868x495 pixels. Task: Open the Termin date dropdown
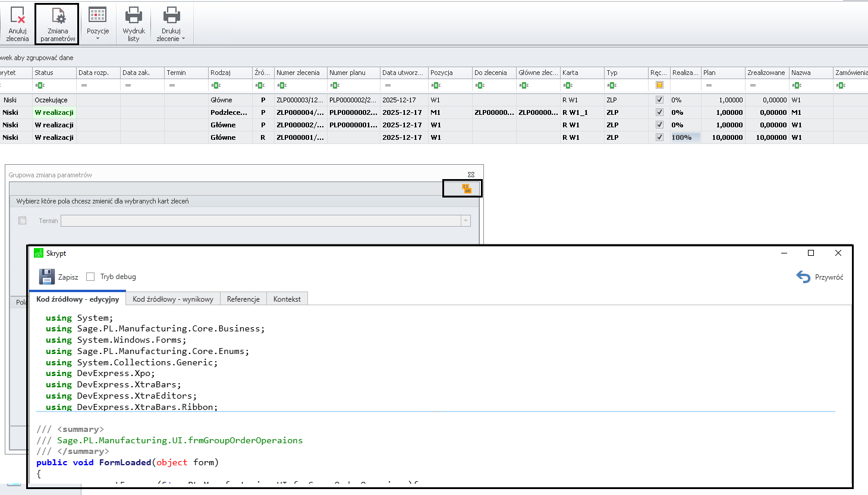point(466,221)
